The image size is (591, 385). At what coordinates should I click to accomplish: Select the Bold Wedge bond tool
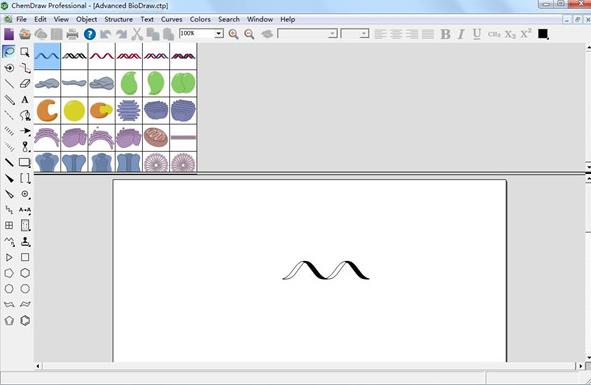(x=9, y=178)
